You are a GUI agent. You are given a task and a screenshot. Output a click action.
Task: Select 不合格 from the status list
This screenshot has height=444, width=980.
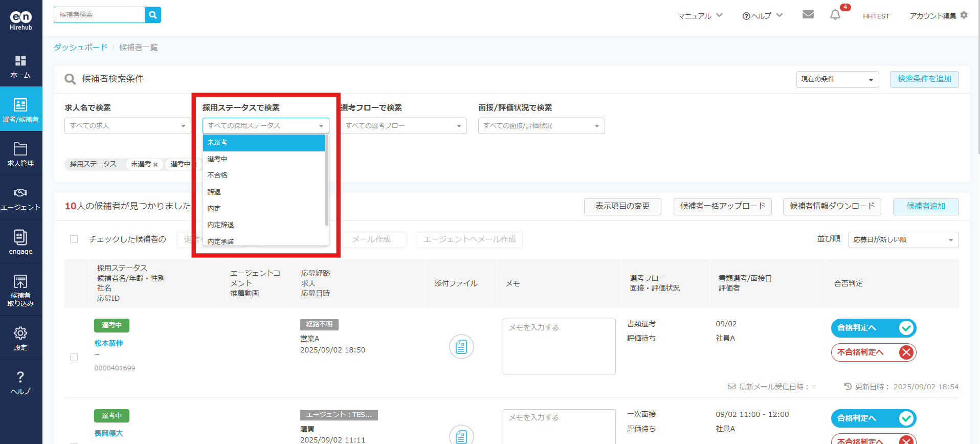217,175
